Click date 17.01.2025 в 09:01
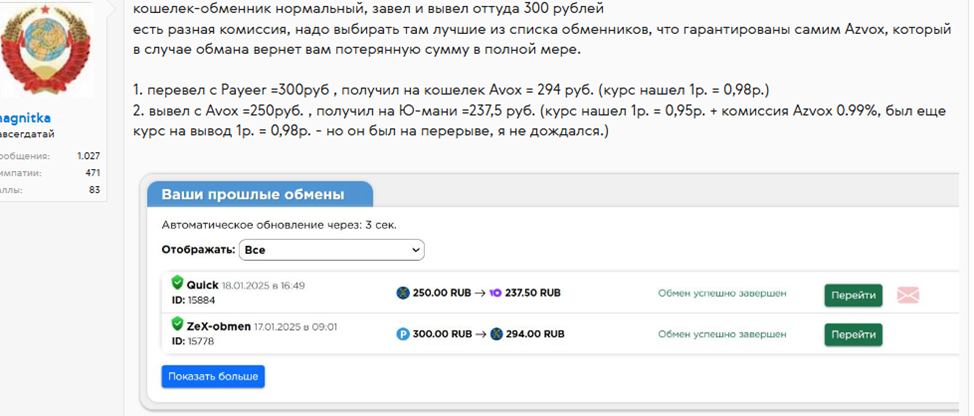This screenshot has width=974, height=416. point(295,327)
